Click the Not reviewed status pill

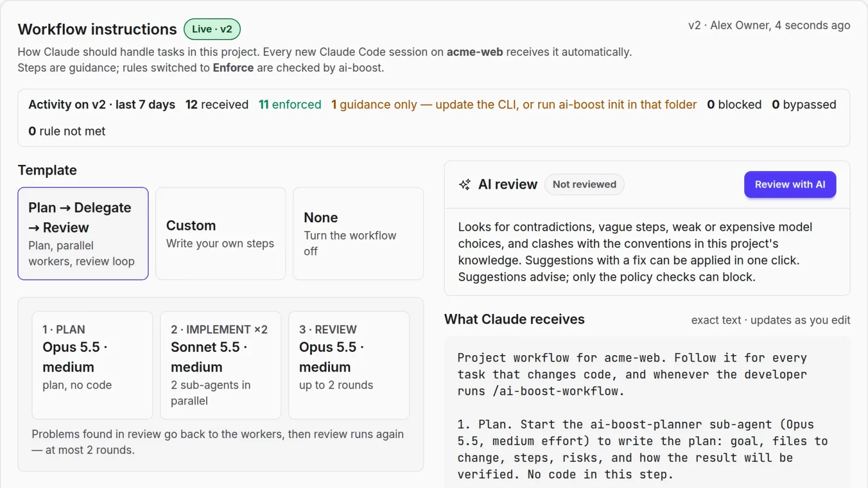tap(584, 184)
